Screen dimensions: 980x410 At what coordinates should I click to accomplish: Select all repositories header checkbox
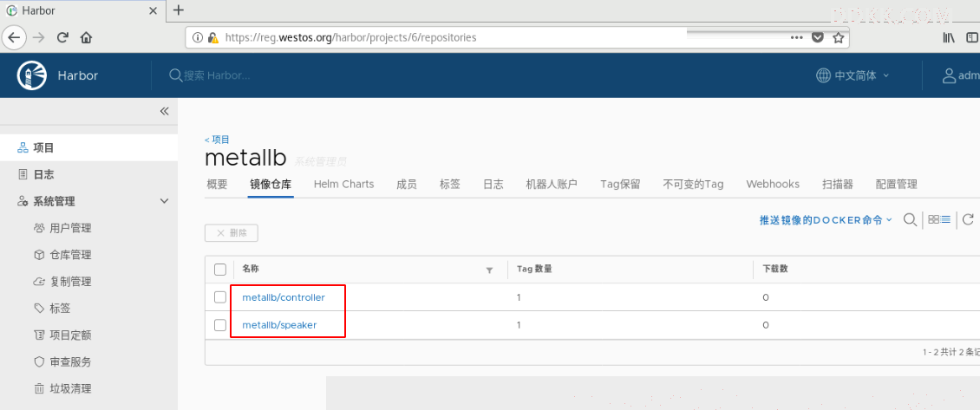click(x=220, y=270)
